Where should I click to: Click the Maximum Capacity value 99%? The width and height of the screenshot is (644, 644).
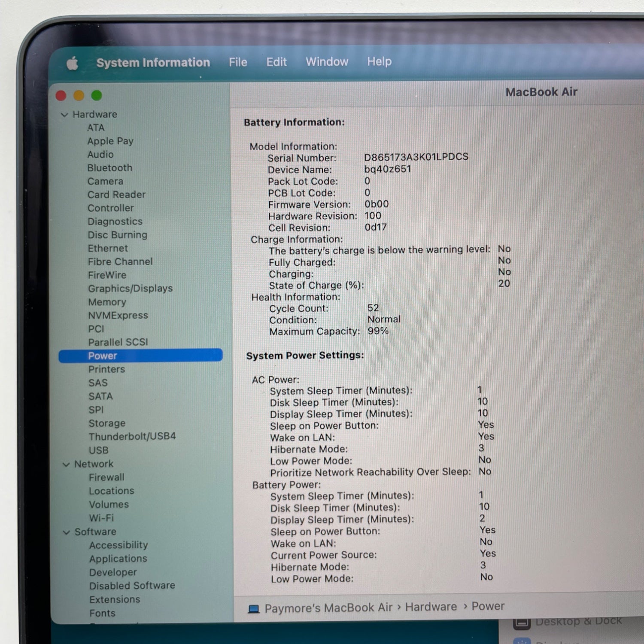click(378, 331)
